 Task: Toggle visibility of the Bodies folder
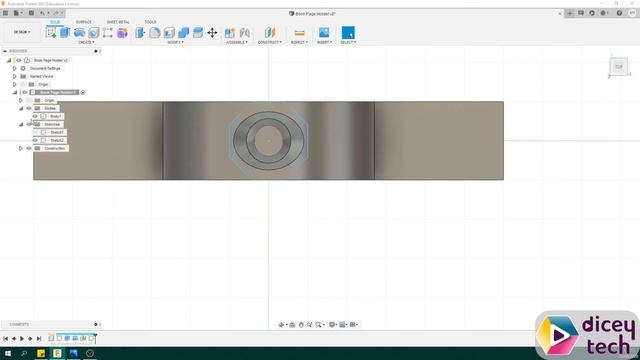pos(29,108)
